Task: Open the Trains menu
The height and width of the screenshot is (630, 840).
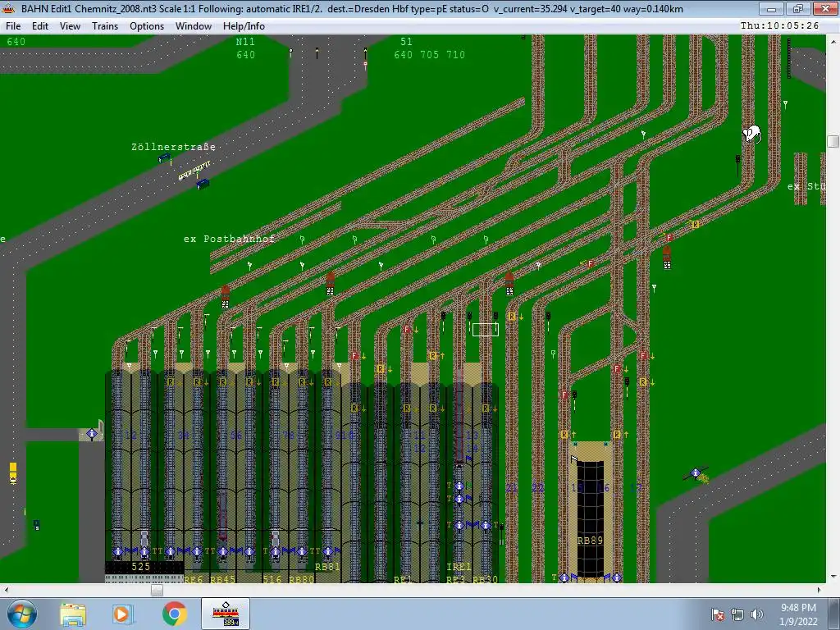Action: [104, 25]
